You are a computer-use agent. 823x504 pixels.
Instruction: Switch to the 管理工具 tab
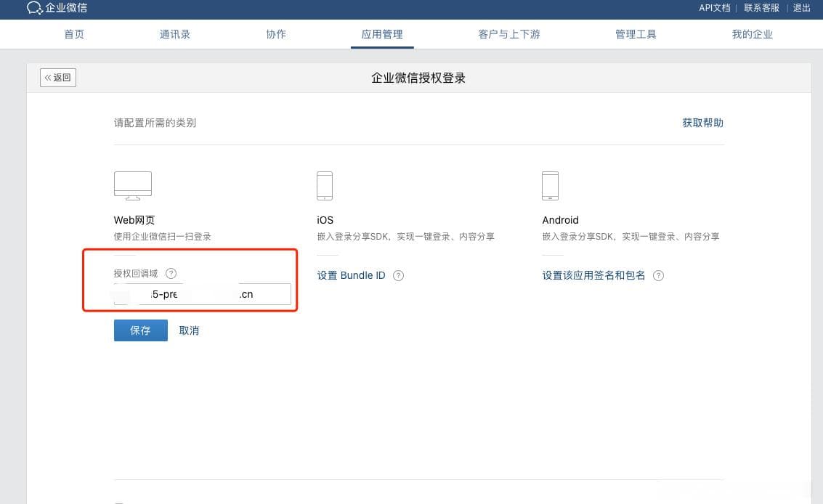point(636,34)
